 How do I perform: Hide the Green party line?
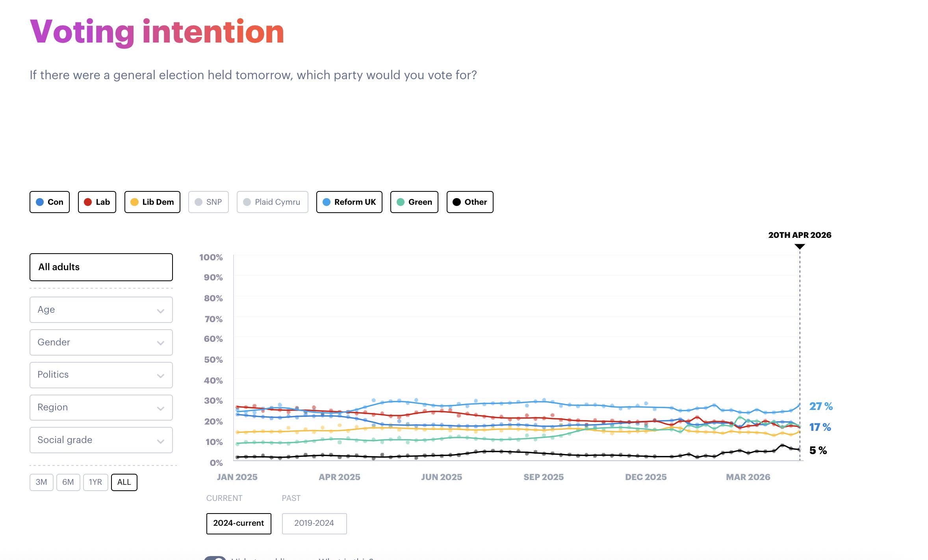point(414,202)
